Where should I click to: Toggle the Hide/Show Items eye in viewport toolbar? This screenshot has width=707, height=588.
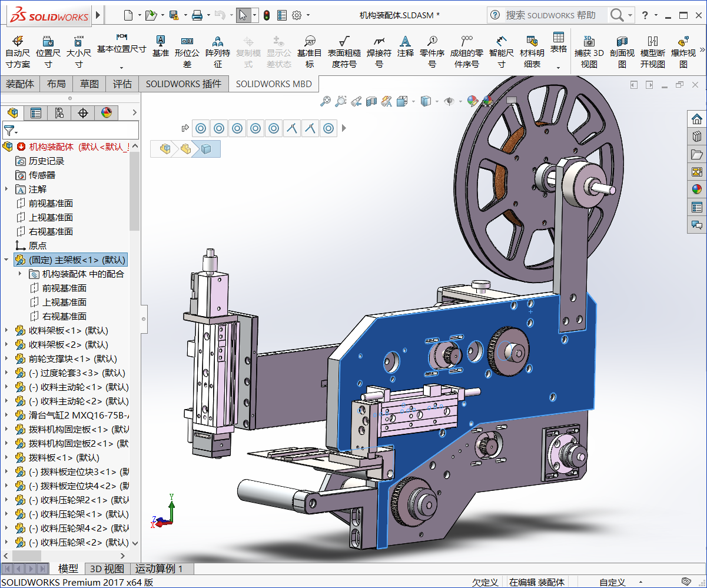(450, 101)
